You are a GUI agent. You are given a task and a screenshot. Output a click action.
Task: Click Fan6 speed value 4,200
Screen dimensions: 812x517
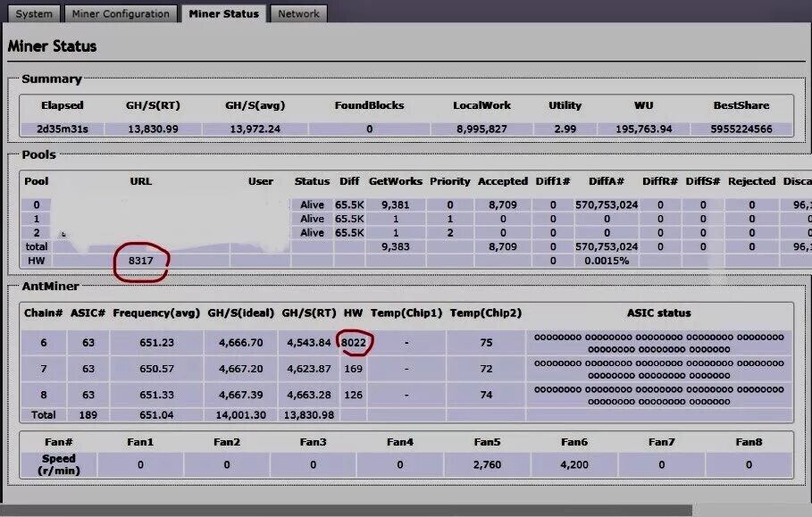pyautogui.click(x=573, y=464)
